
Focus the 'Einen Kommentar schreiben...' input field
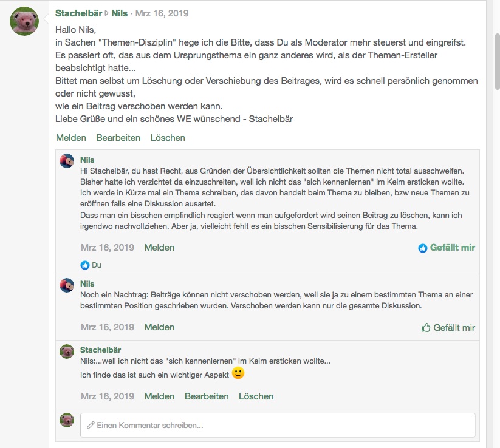point(278,426)
